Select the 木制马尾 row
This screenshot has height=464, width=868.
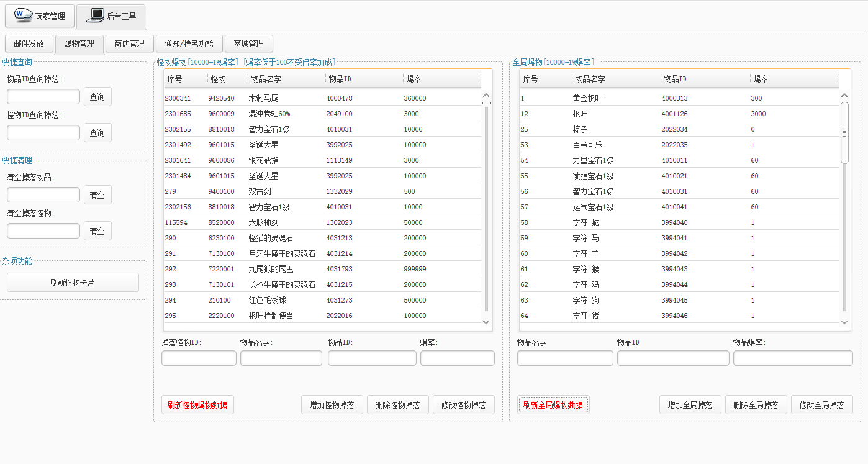coord(322,98)
